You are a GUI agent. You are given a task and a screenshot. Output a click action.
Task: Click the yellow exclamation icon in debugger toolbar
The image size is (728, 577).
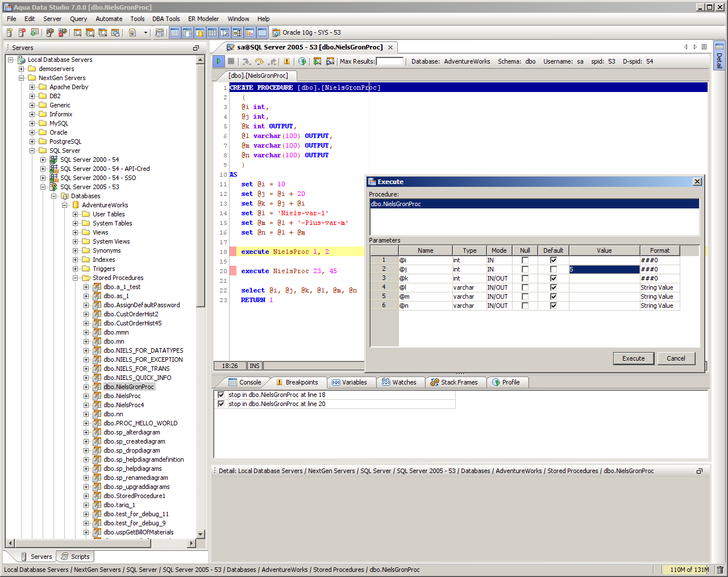click(x=286, y=61)
